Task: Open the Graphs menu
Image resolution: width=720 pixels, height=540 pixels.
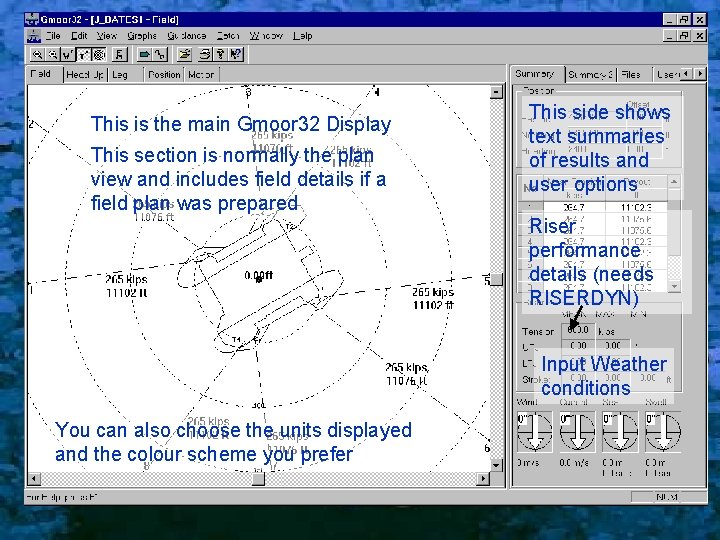Action: pos(142,36)
